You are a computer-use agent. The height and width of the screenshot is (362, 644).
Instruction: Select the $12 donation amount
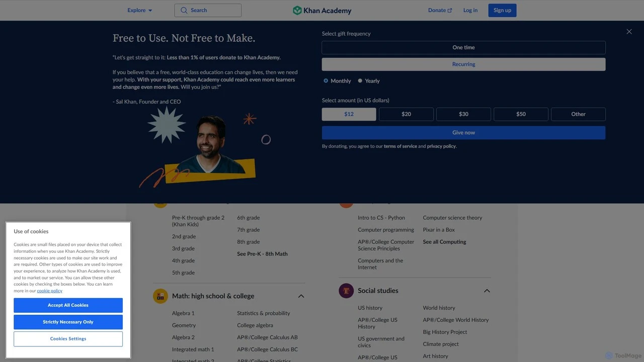[349, 114]
